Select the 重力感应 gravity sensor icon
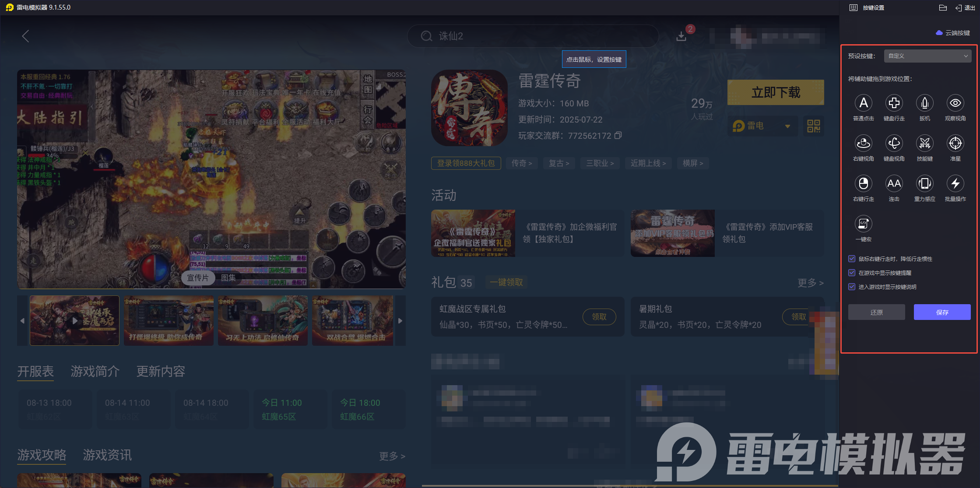Viewport: 980px width, 488px height. [x=924, y=184]
